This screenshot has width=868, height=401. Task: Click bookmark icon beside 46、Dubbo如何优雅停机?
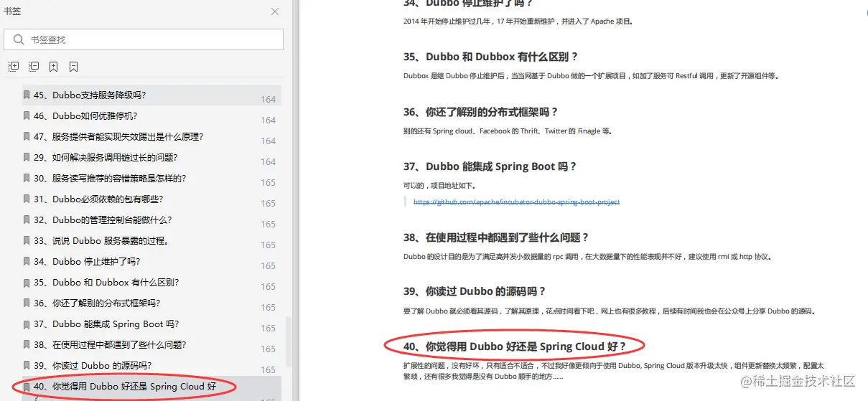coord(27,115)
